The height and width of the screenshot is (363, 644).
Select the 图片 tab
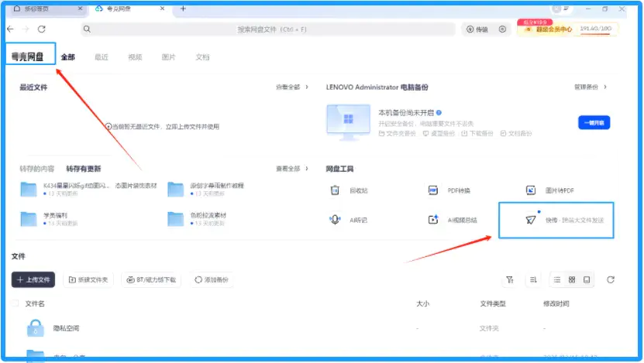[x=168, y=57]
